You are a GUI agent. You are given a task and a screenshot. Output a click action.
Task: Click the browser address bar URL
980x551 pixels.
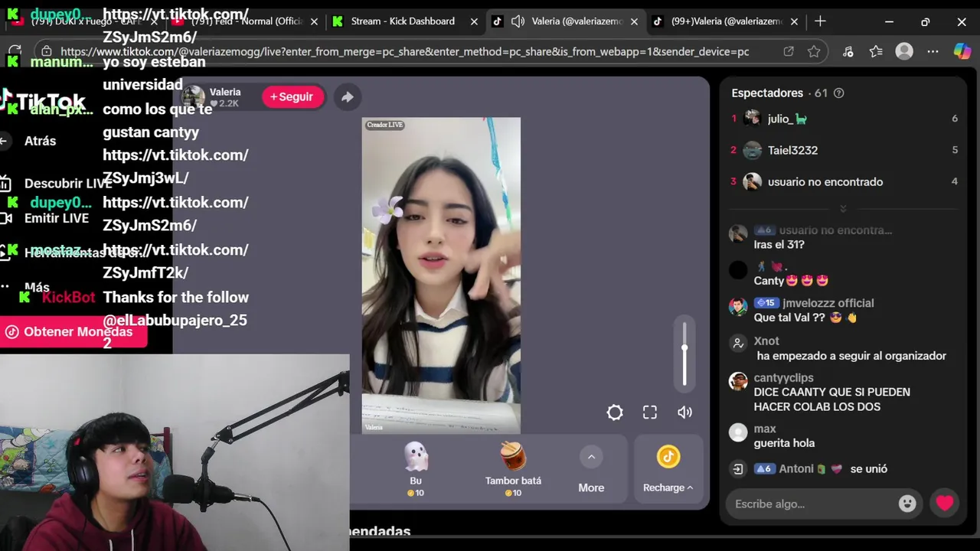[x=404, y=52]
